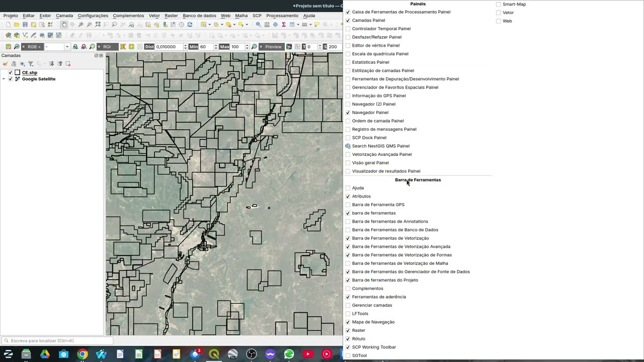Click the S value field showing 200
This screenshot has width=644, height=362.
point(334,47)
